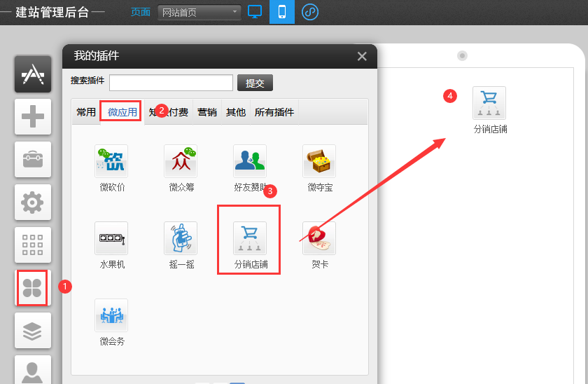
Task: Choose the 分销店铺 plugin in the panel
Action: click(x=250, y=239)
